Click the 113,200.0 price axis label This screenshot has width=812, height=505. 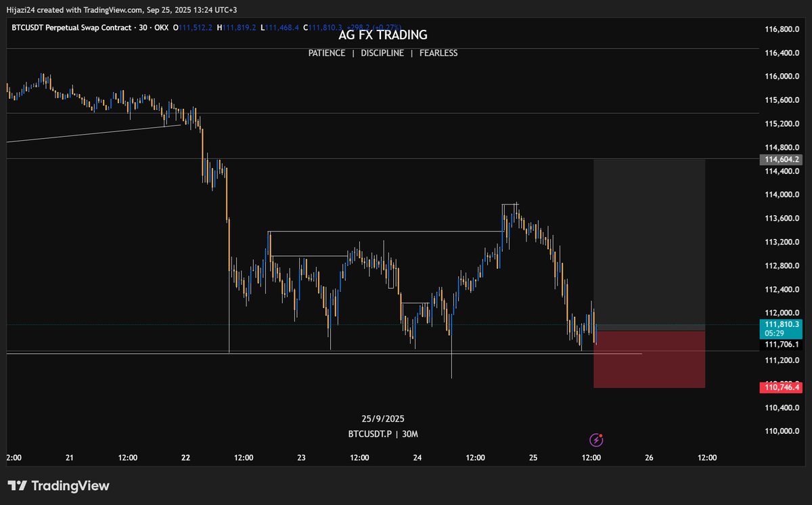click(x=782, y=242)
